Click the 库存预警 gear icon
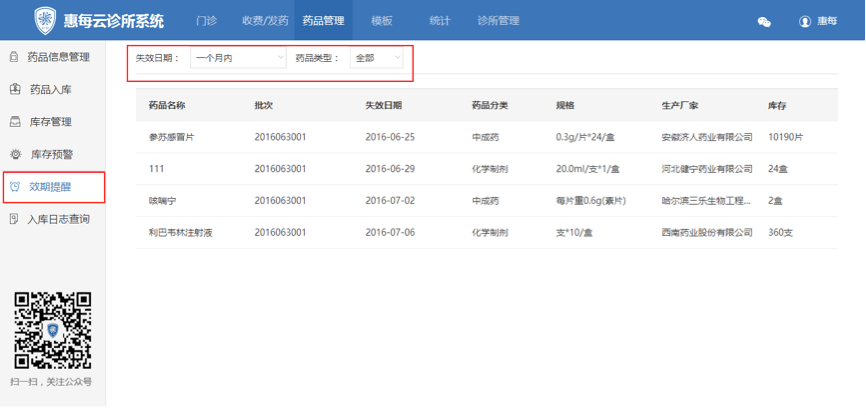This screenshot has height=415, width=866. click(15, 154)
